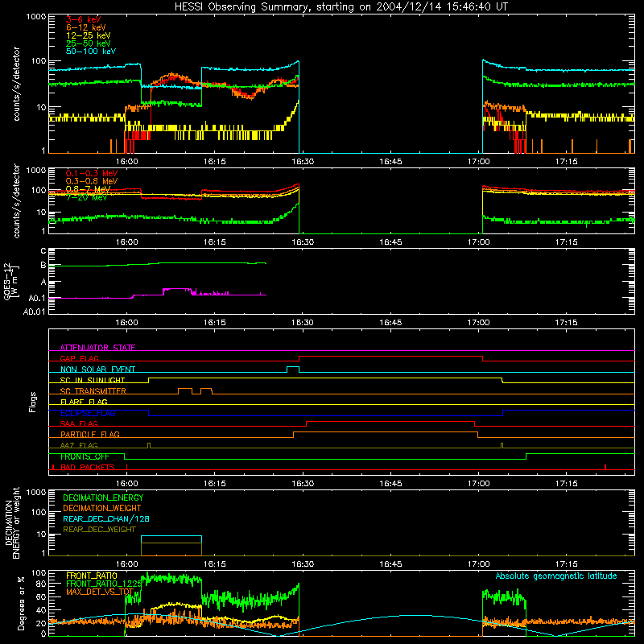Screen dimensions: 644x644
Task: Click the yellow 12-25 keV legend label
Action: click(x=88, y=35)
